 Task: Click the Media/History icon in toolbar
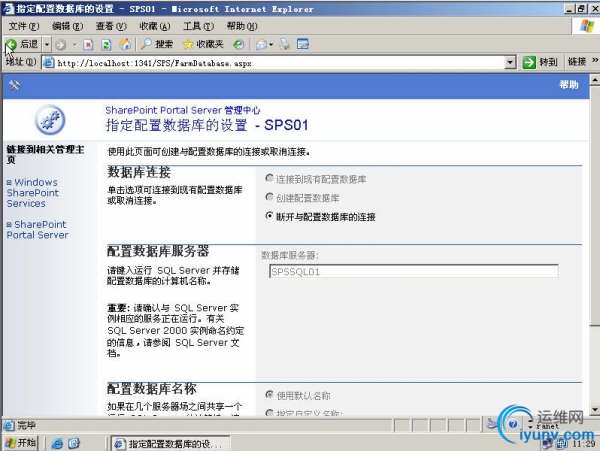click(x=239, y=45)
